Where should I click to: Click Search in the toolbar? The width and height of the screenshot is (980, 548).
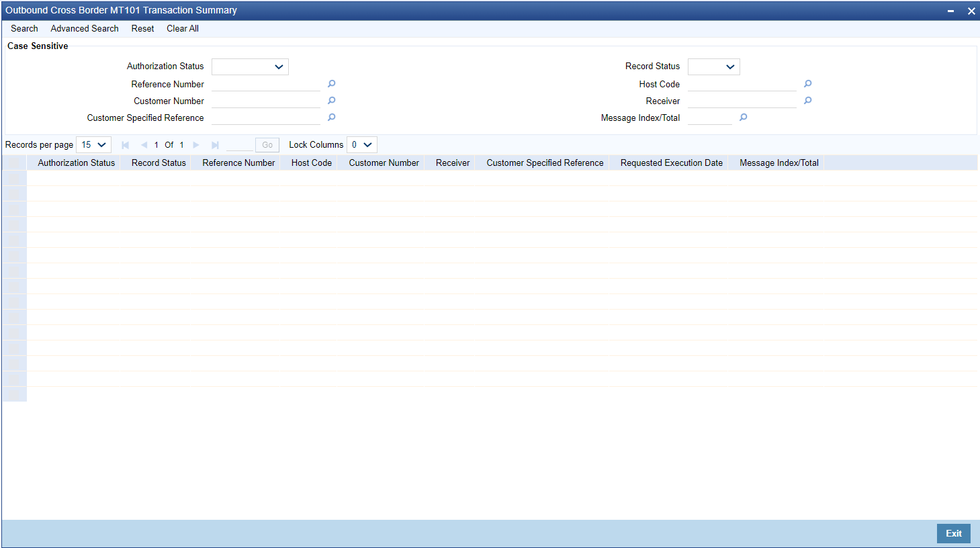pyautogui.click(x=24, y=29)
